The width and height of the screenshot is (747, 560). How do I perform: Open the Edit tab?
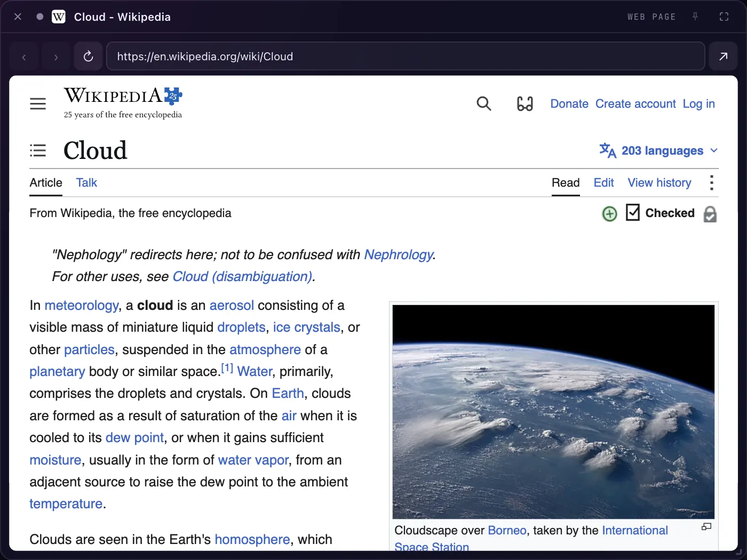click(604, 183)
